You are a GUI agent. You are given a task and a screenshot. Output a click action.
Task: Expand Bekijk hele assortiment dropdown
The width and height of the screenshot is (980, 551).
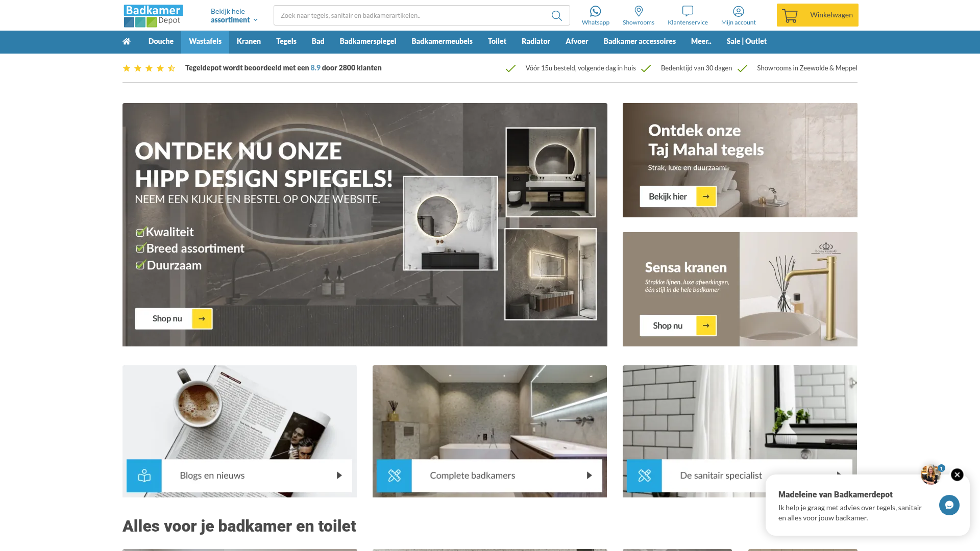(x=234, y=16)
